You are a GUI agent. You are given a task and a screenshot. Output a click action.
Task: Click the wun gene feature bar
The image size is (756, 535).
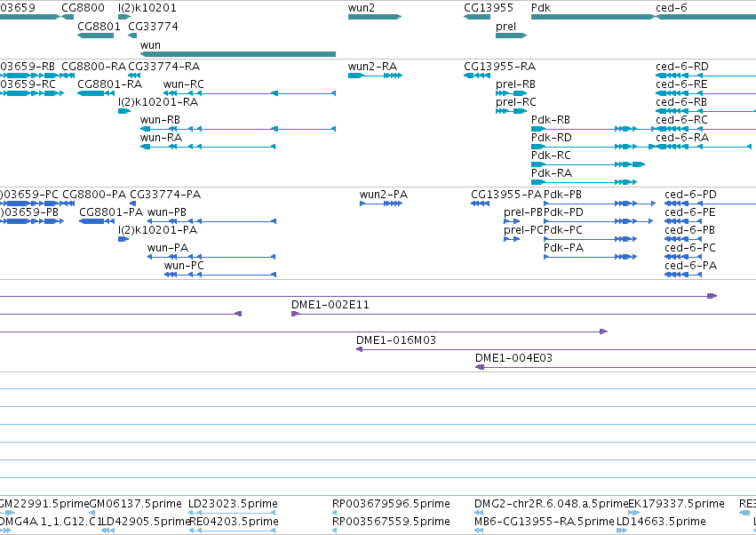[x=238, y=54]
